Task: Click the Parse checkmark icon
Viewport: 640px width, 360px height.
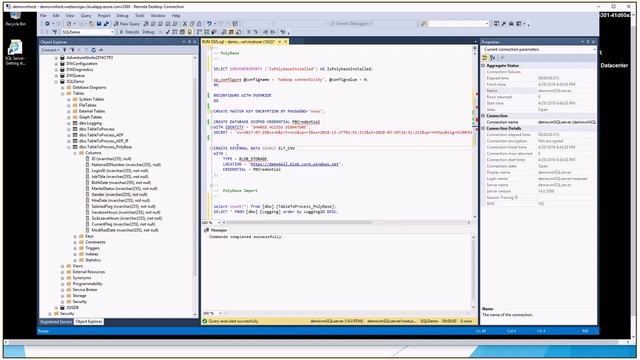Action: 168,32
